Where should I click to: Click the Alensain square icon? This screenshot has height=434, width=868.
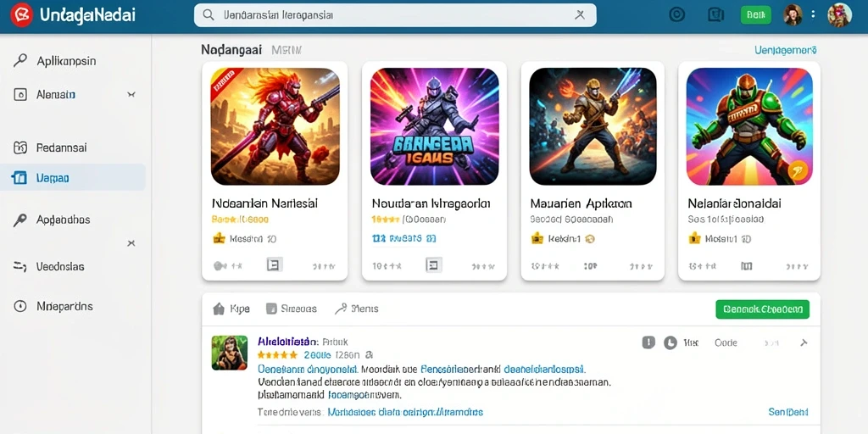(20, 95)
